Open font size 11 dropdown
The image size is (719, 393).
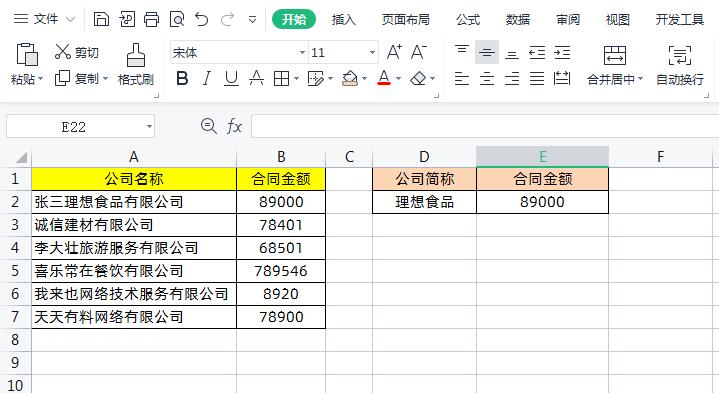pyautogui.click(x=372, y=52)
